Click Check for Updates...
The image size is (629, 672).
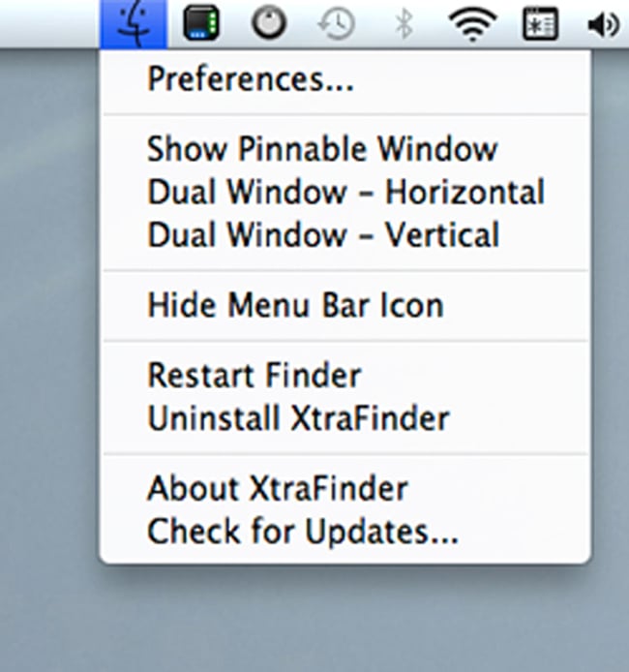(x=302, y=532)
